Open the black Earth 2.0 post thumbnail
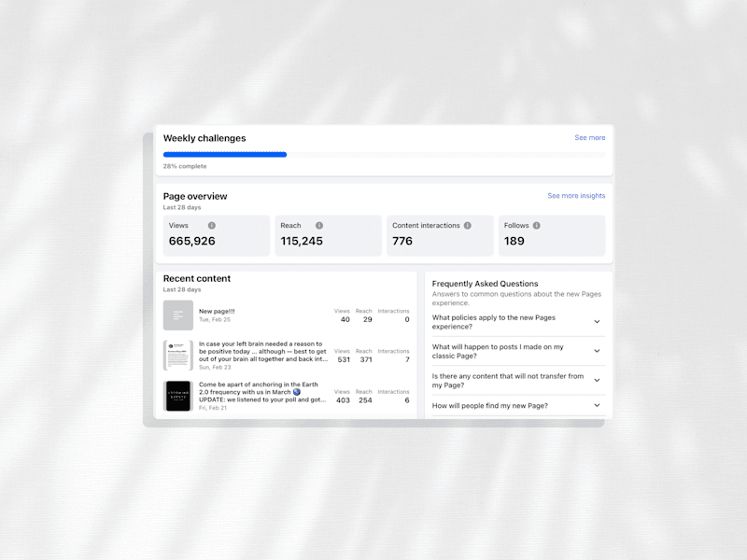The image size is (747, 560). [x=178, y=396]
